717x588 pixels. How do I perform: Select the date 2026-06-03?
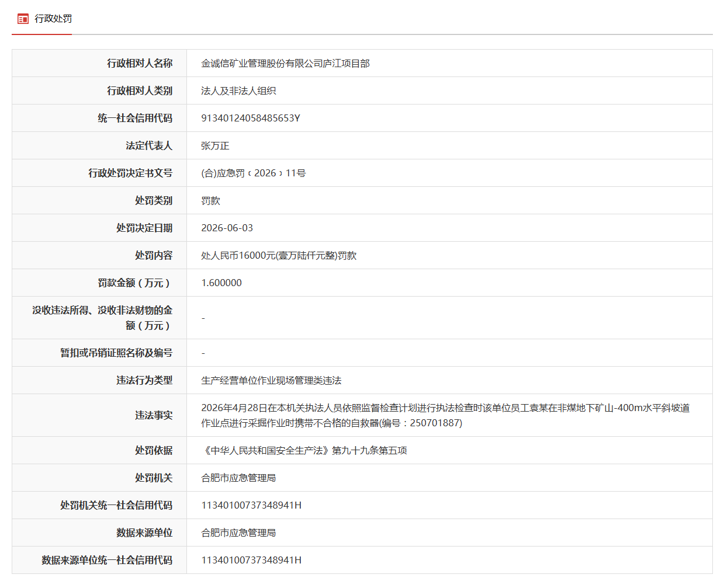click(x=227, y=228)
